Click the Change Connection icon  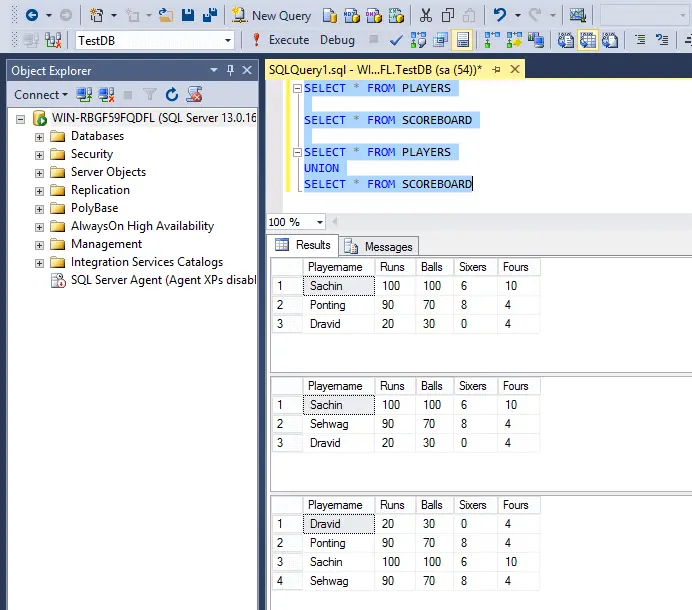pyautogui.click(x=53, y=41)
